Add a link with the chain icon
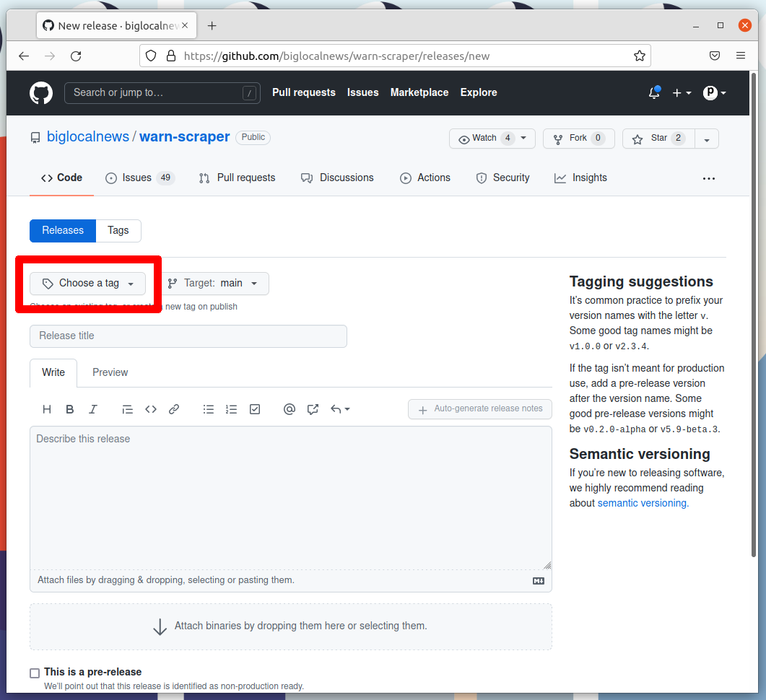Screen dimensions: 766x700 point(174,409)
